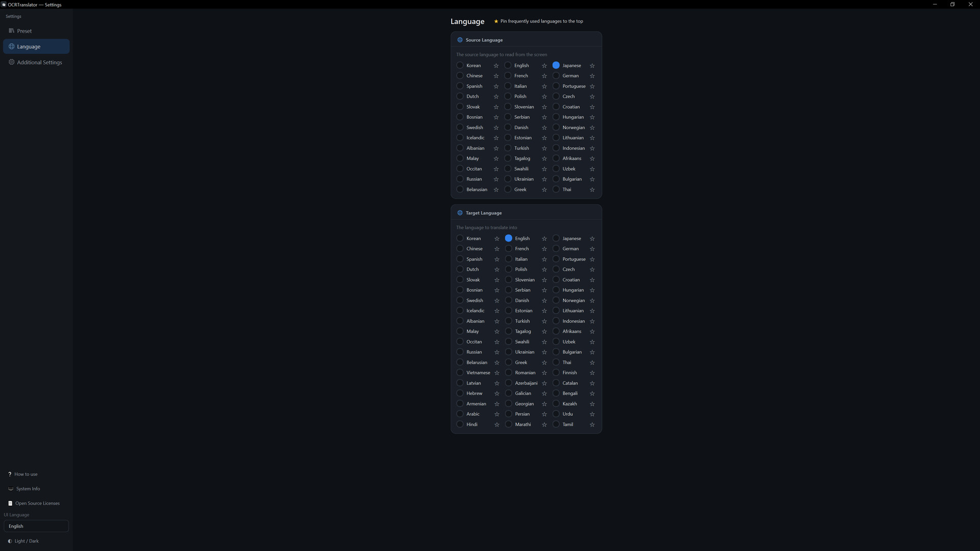Select Ukrainian as source language
The width and height of the screenshot is (980, 551).
tap(508, 179)
